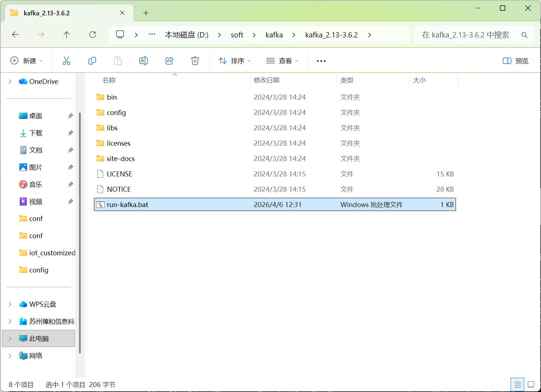The height and width of the screenshot is (392, 541).
Task: Open the 排序 sort dropdown
Action: pos(234,61)
